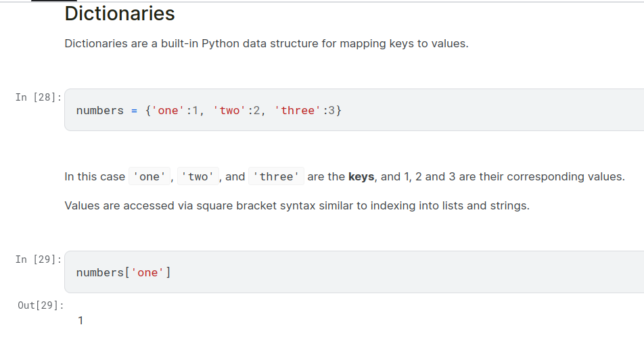Click the inline 'two' code in the paragraph
Image resolution: width=644 pixels, height=352 pixels.
click(198, 177)
